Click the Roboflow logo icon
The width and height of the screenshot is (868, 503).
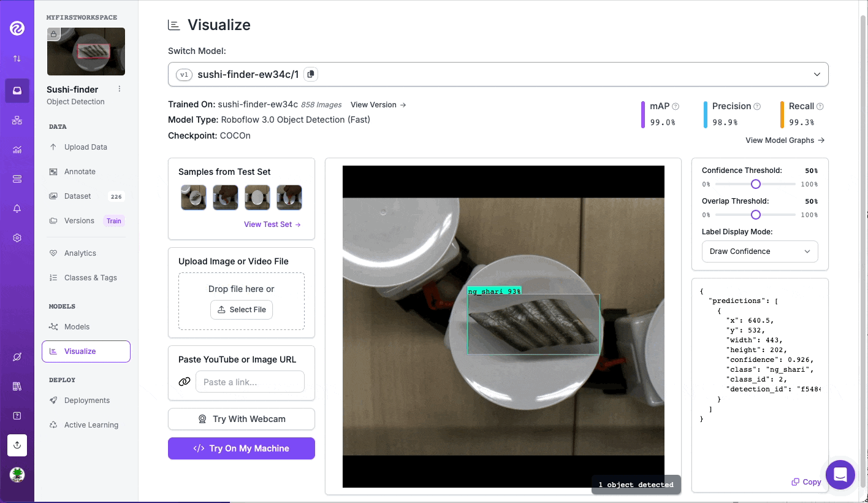pos(17,28)
